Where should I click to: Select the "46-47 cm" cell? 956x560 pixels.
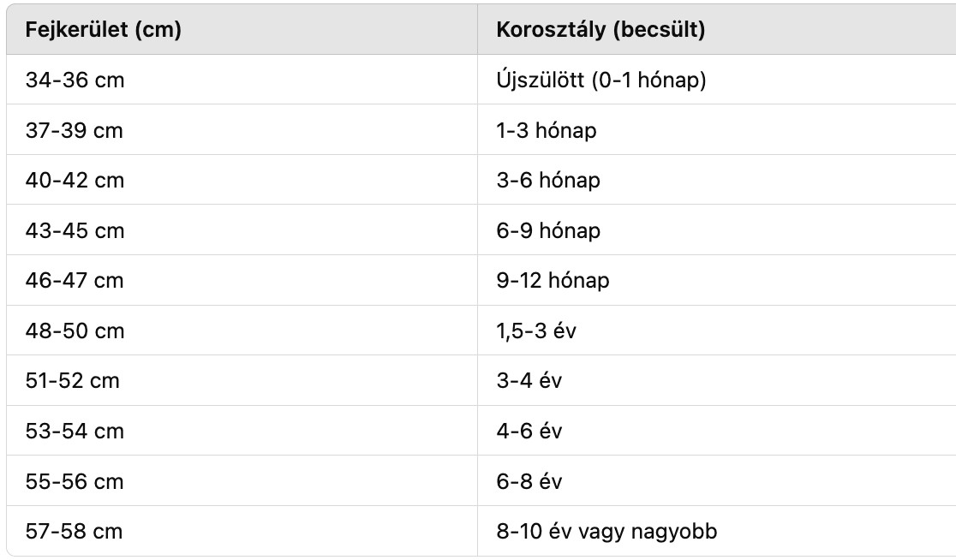75,280
